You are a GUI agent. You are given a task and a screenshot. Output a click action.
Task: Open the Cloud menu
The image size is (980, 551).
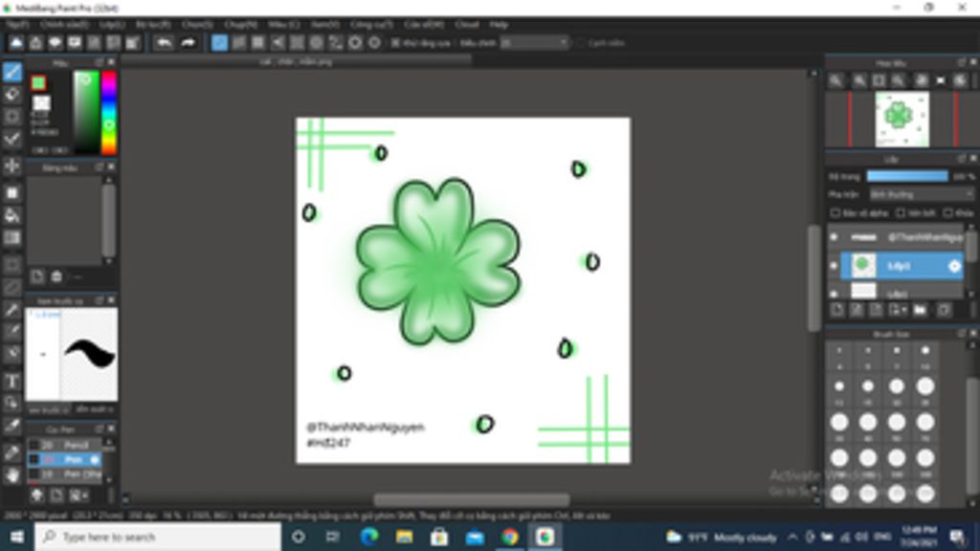pyautogui.click(x=466, y=24)
